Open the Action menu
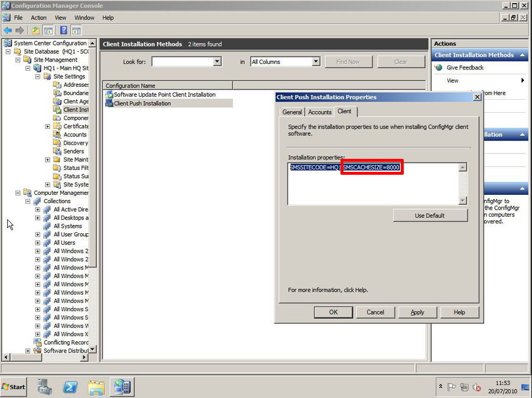 coord(38,18)
